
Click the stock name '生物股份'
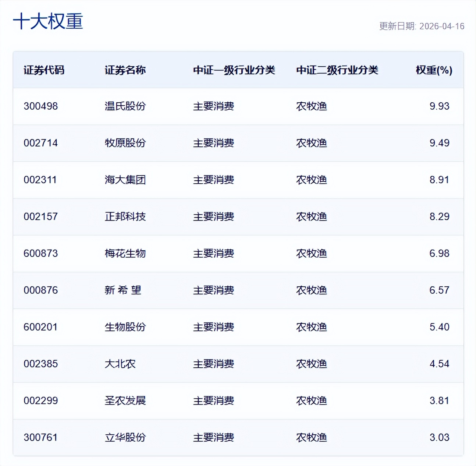[125, 327]
